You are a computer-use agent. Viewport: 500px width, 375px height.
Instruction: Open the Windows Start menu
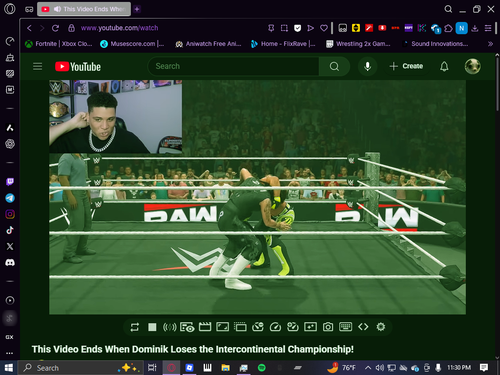9,368
